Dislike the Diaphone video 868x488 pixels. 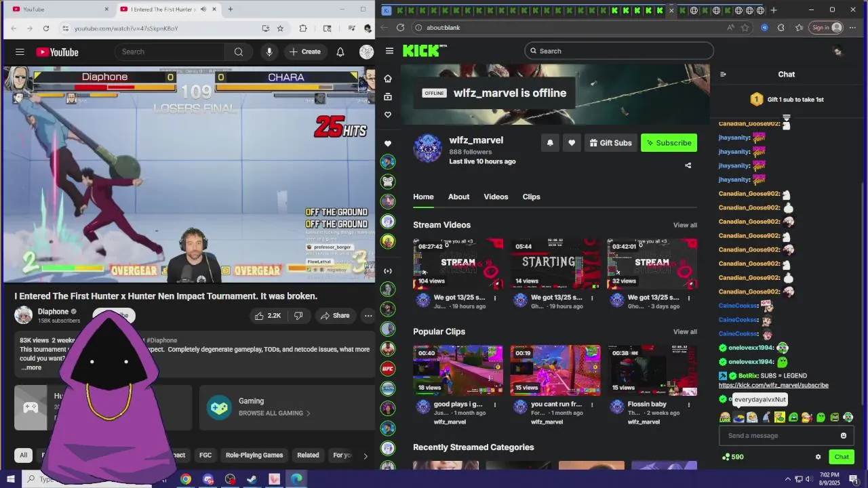point(298,315)
